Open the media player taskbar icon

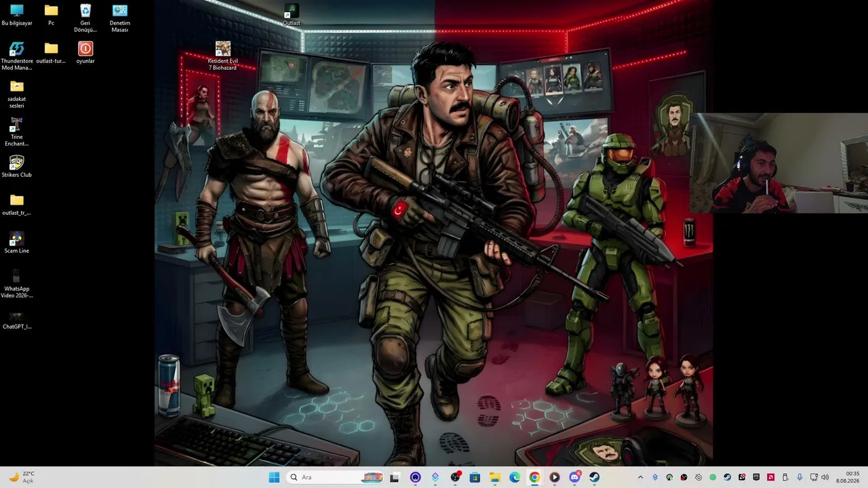[554, 477]
